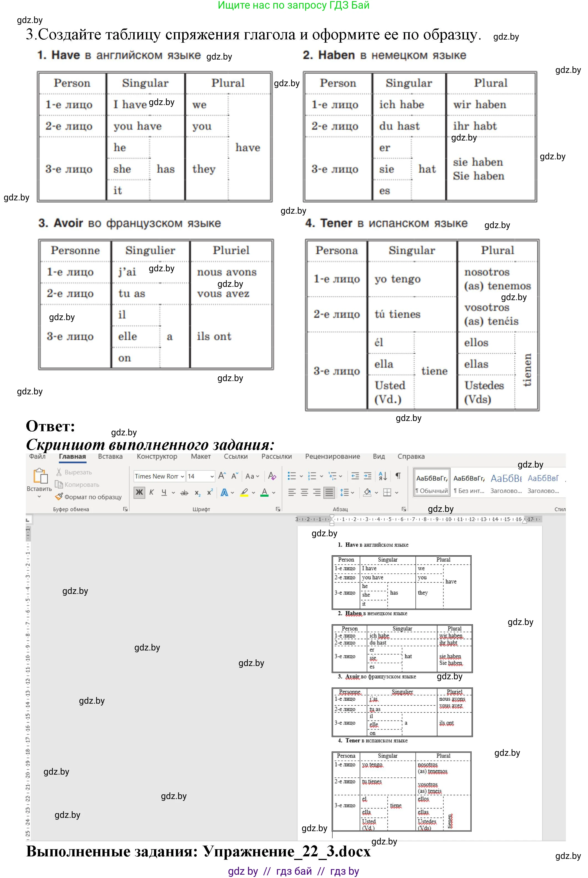
Task: Click the yellow highlight color button
Action: click(x=244, y=492)
